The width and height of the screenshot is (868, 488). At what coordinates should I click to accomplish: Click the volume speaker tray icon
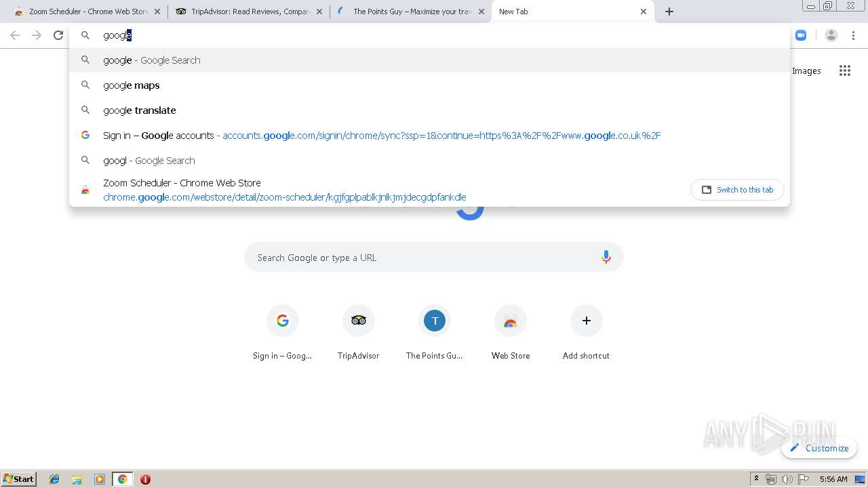tap(787, 479)
